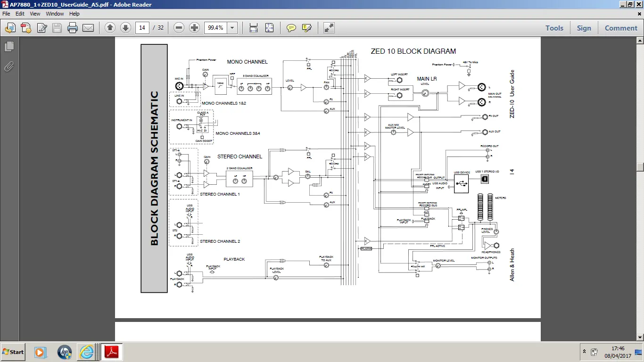Click the 'MONO CHANNEL' heading in diagram
644x362 pixels.
(247, 62)
